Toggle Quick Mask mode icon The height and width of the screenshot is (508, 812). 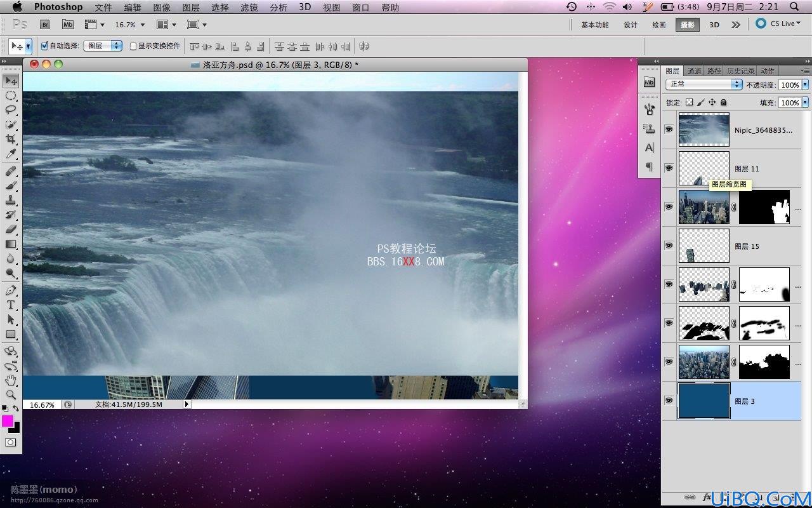11,442
